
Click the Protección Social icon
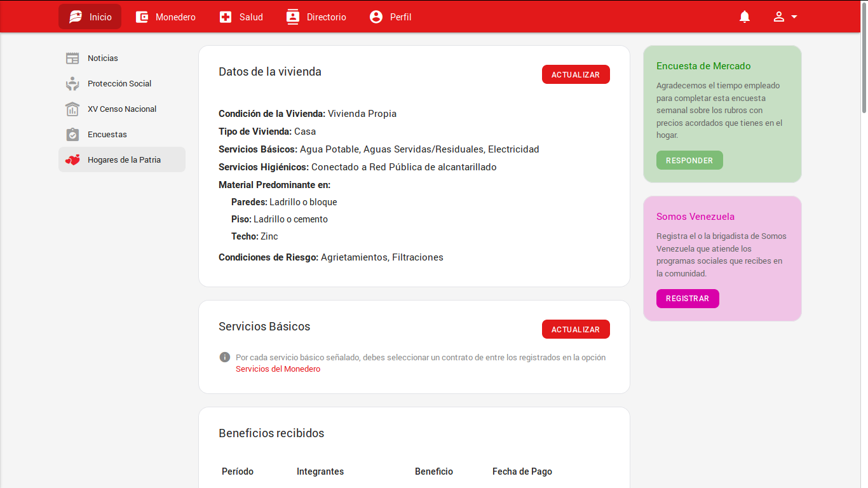tap(72, 84)
